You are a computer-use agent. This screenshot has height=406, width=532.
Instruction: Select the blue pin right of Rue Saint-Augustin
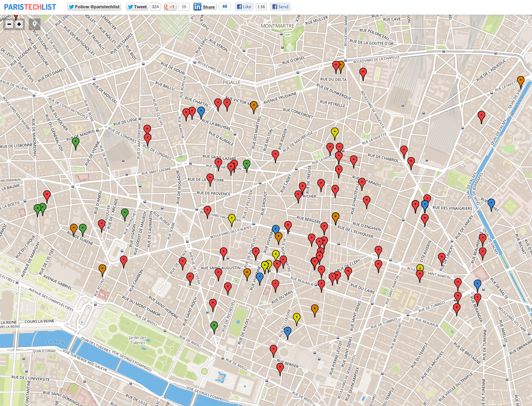tap(260, 279)
